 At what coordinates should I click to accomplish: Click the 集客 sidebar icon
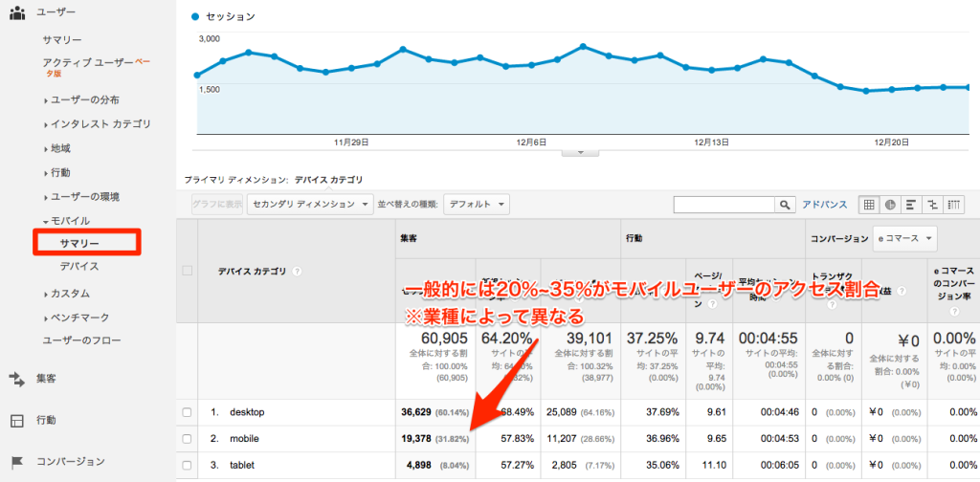(x=16, y=379)
